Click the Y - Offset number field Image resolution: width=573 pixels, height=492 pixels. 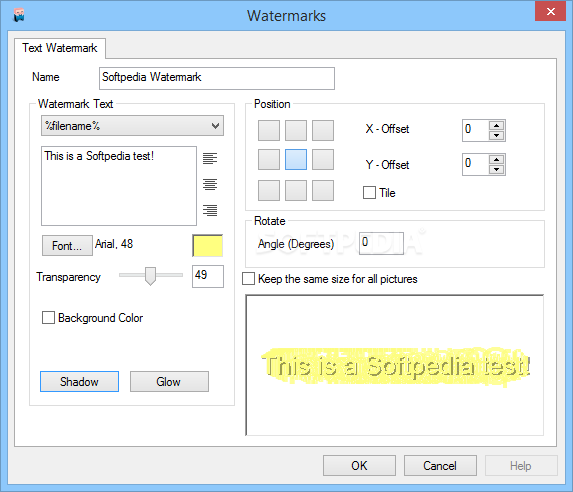point(475,164)
